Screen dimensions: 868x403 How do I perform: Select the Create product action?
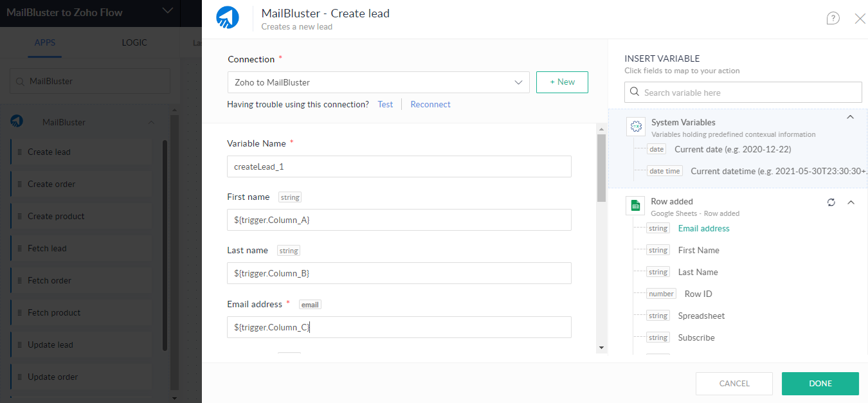(82, 217)
